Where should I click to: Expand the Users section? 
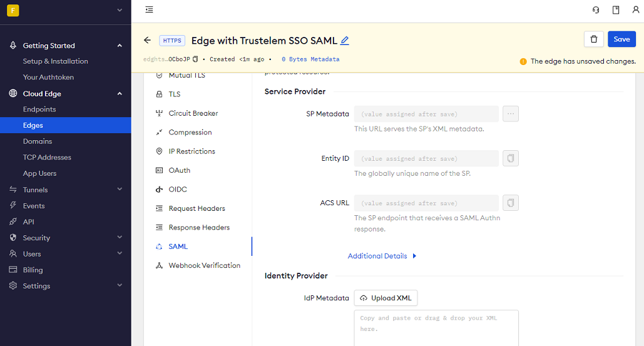[120, 253]
